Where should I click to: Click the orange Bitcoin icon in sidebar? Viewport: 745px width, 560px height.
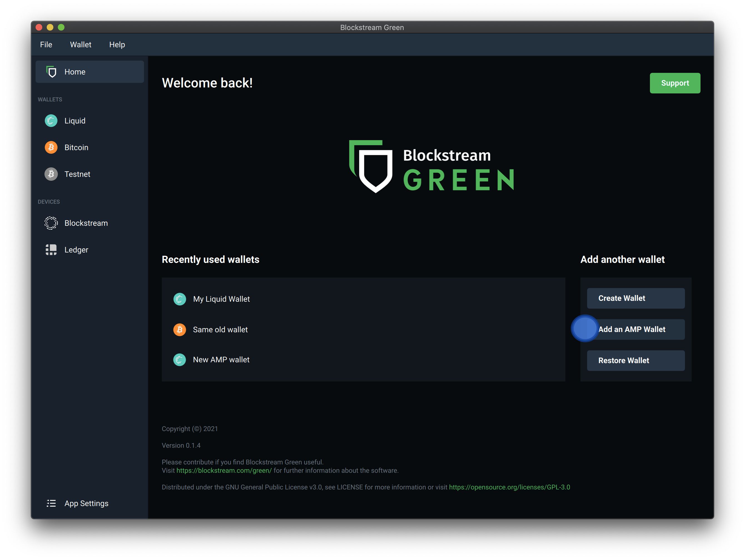(51, 147)
